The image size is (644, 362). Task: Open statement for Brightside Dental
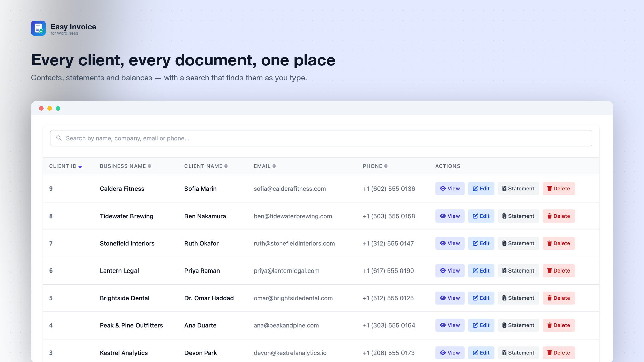pyautogui.click(x=518, y=298)
